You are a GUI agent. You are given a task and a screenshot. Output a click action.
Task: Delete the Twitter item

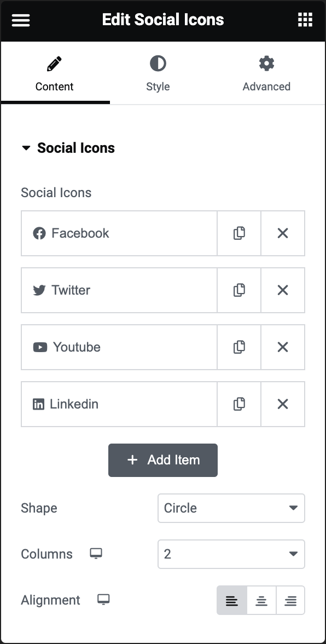click(283, 290)
